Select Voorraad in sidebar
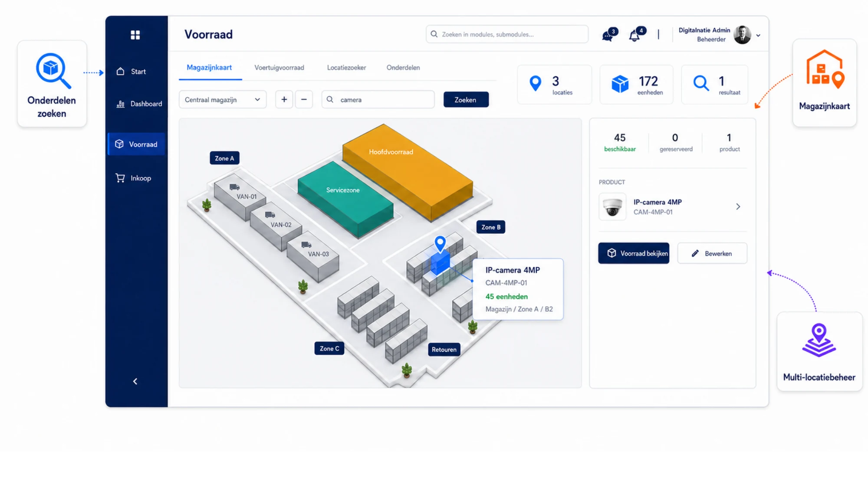Viewport: 868px width, 488px height. coord(136,144)
